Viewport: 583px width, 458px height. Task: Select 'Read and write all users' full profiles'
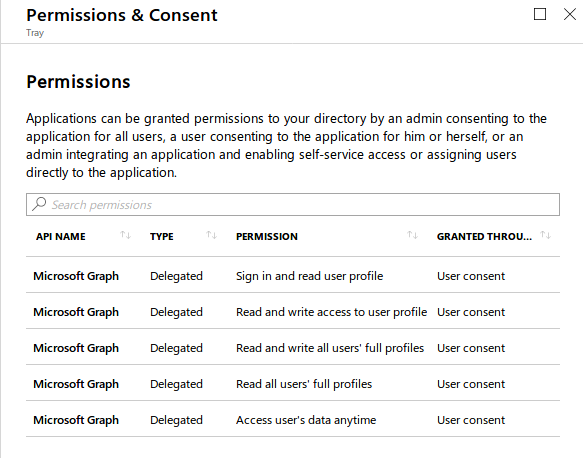click(x=330, y=348)
